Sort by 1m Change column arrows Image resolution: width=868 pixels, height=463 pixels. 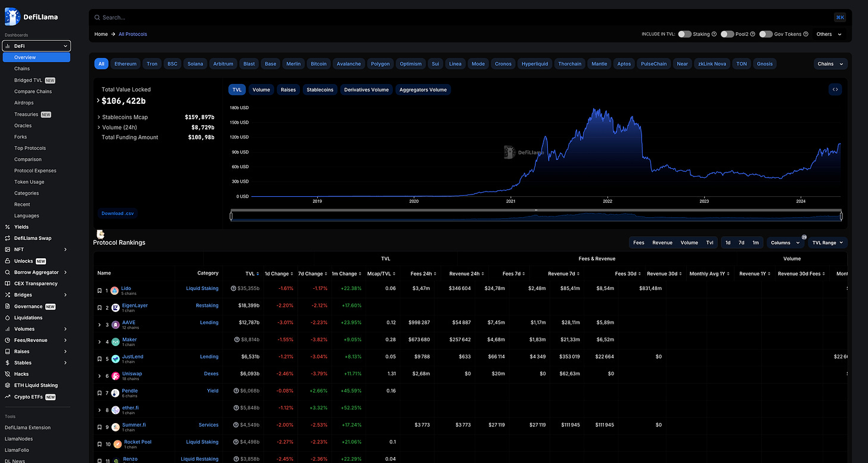[359, 274]
